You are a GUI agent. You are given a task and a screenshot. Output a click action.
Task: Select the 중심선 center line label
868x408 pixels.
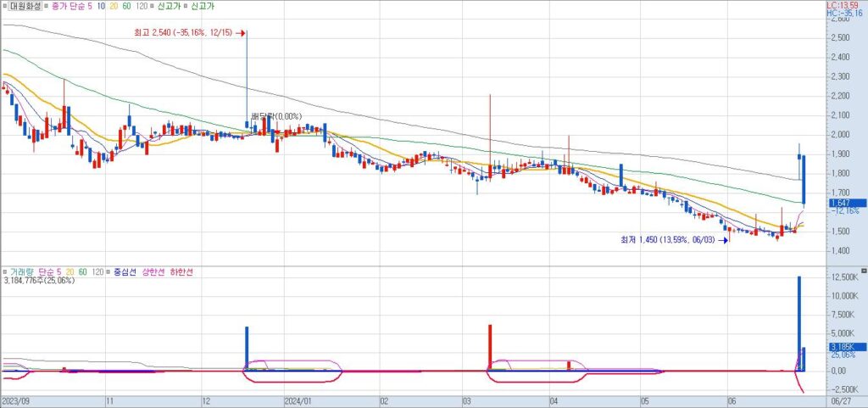(x=125, y=272)
